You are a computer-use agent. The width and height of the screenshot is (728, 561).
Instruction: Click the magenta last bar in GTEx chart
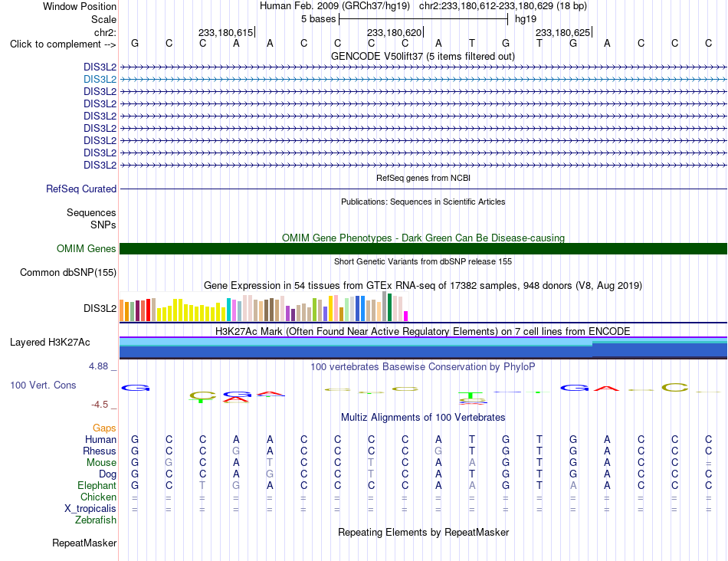pyautogui.click(x=406, y=317)
